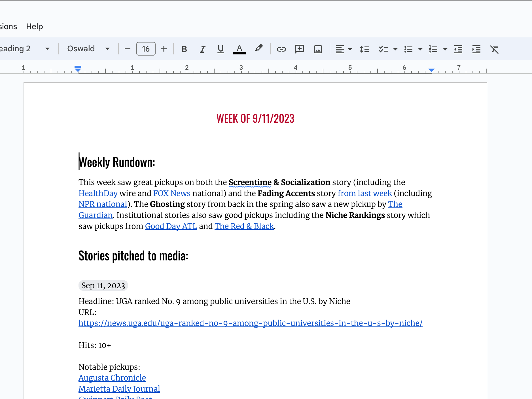
Task: Expand the align options arrow
Action: pyautogui.click(x=350, y=49)
